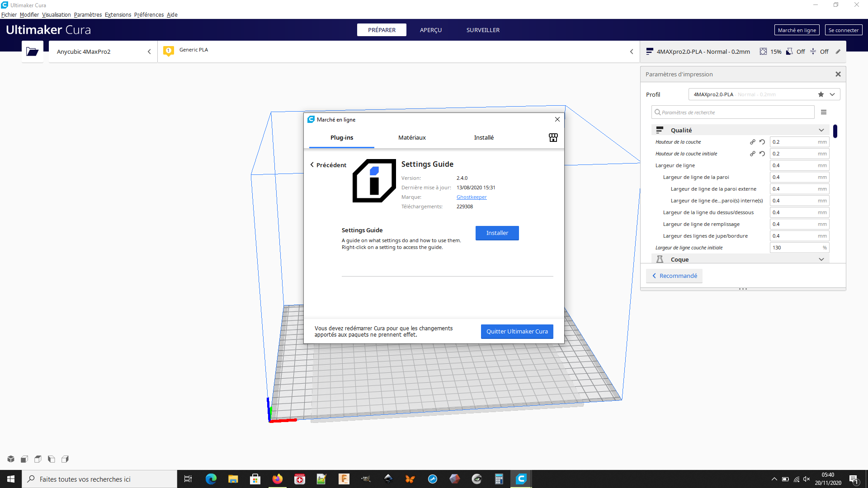This screenshot has height=488, width=868.
Task: Show hidden system tray icons
Action: [774, 479]
